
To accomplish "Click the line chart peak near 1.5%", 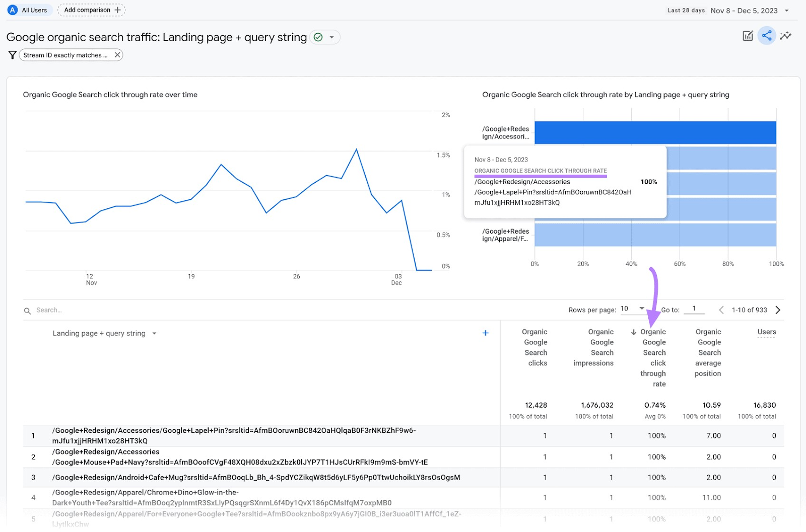I will [x=357, y=149].
